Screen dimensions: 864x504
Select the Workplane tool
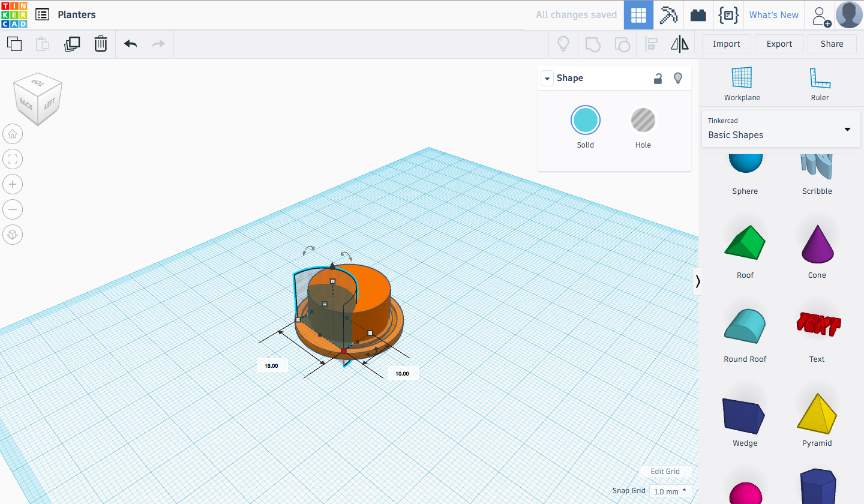(742, 84)
